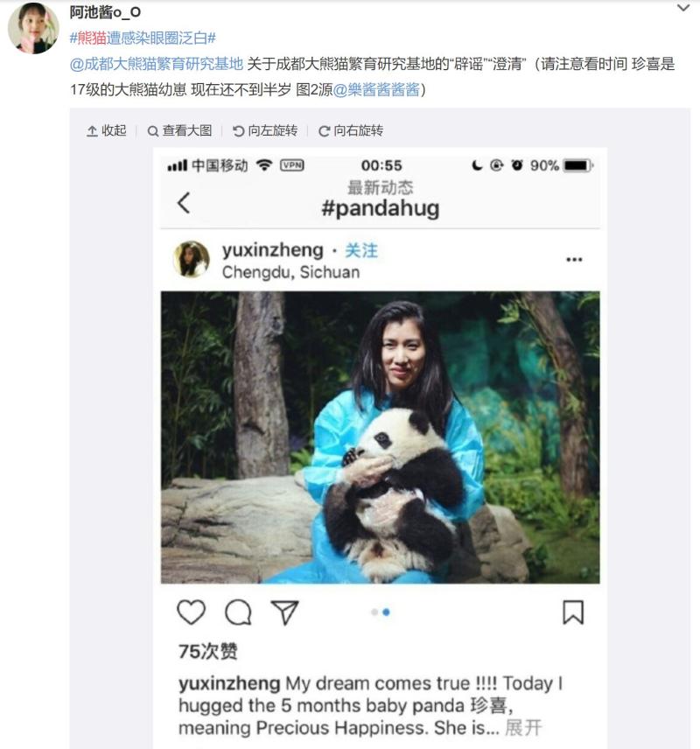Viewport: 700px width, 749px height.
Task: Click 关注 to follow yuxinzheng
Action: pyautogui.click(x=361, y=250)
